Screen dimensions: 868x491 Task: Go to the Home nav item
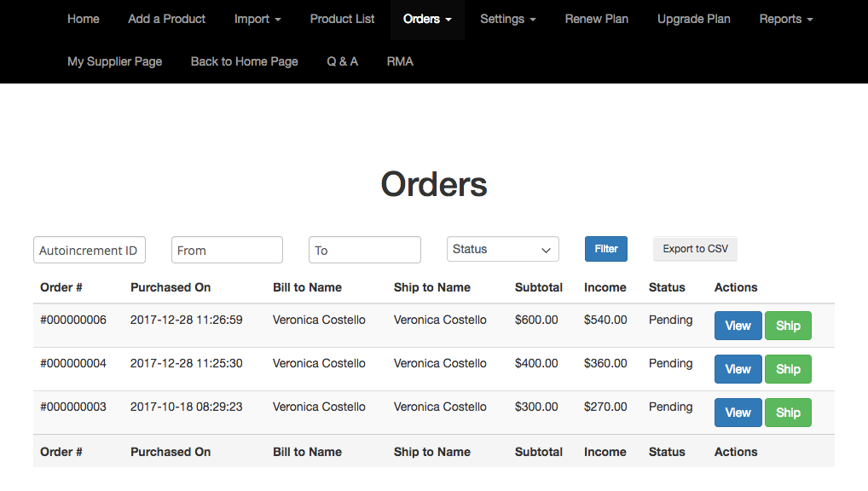[84, 19]
